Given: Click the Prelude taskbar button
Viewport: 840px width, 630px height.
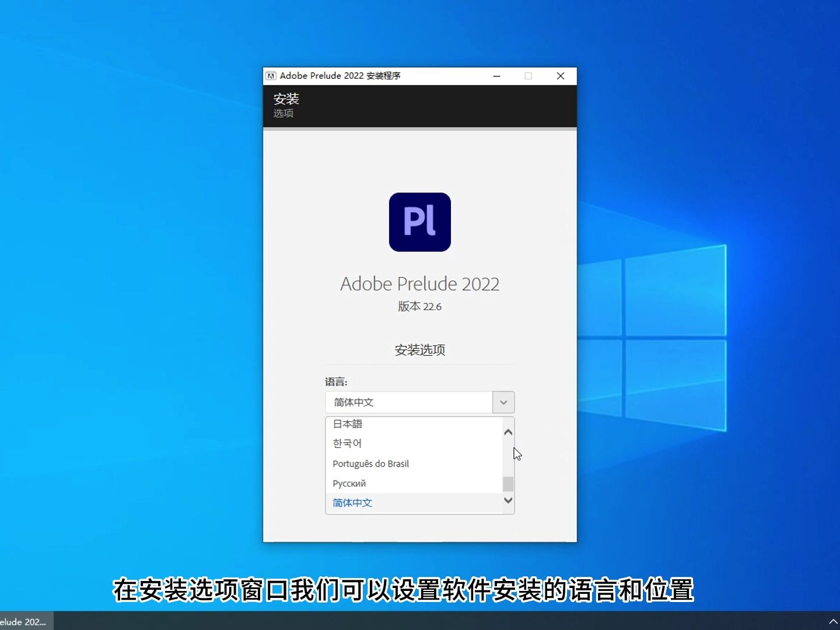Looking at the screenshot, I should click(26, 621).
